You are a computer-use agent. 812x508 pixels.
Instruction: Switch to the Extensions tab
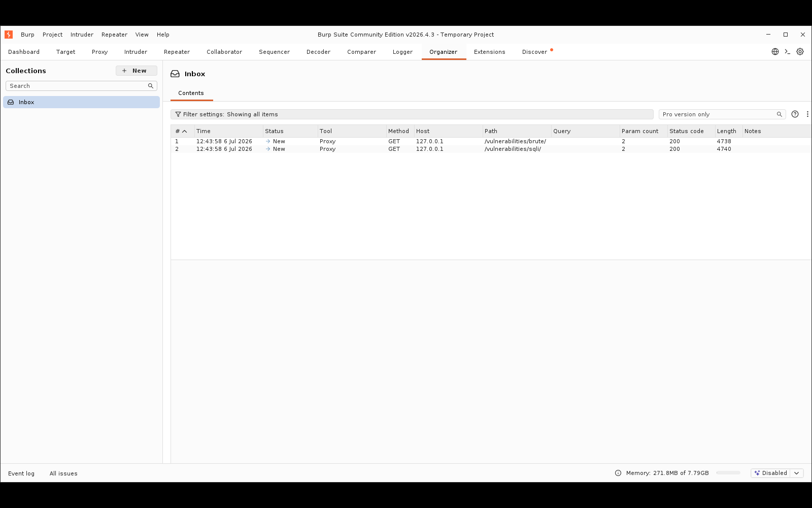point(489,52)
